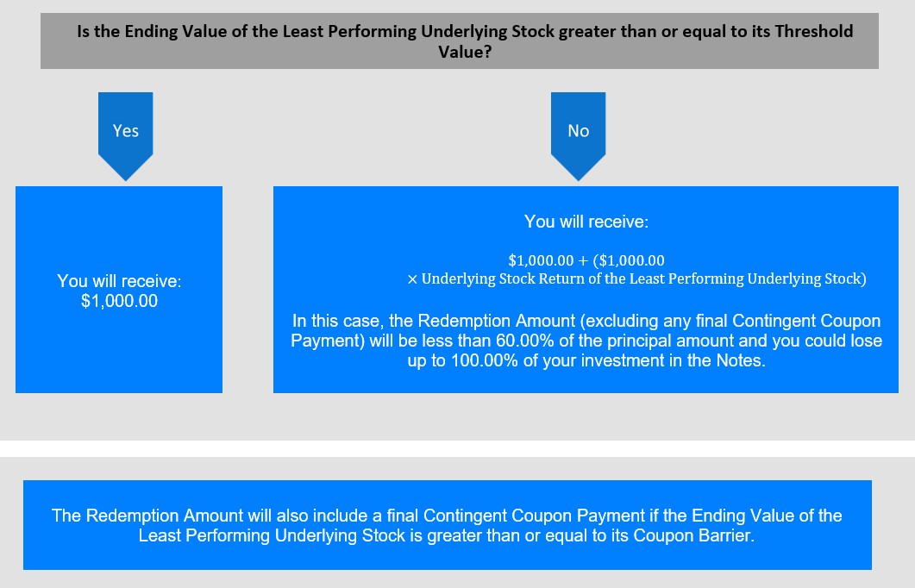
Task: Click the Yes arrow shape
Action: tap(125, 136)
